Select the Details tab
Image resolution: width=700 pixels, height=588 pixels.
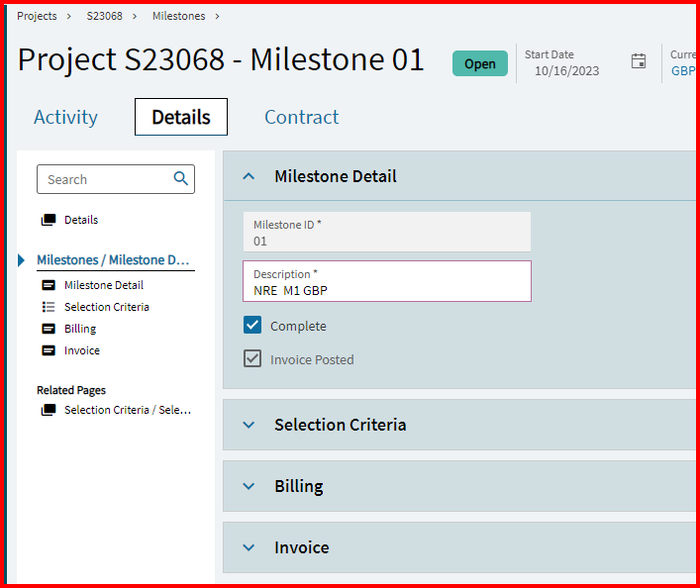pyautogui.click(x=181, y=117)
